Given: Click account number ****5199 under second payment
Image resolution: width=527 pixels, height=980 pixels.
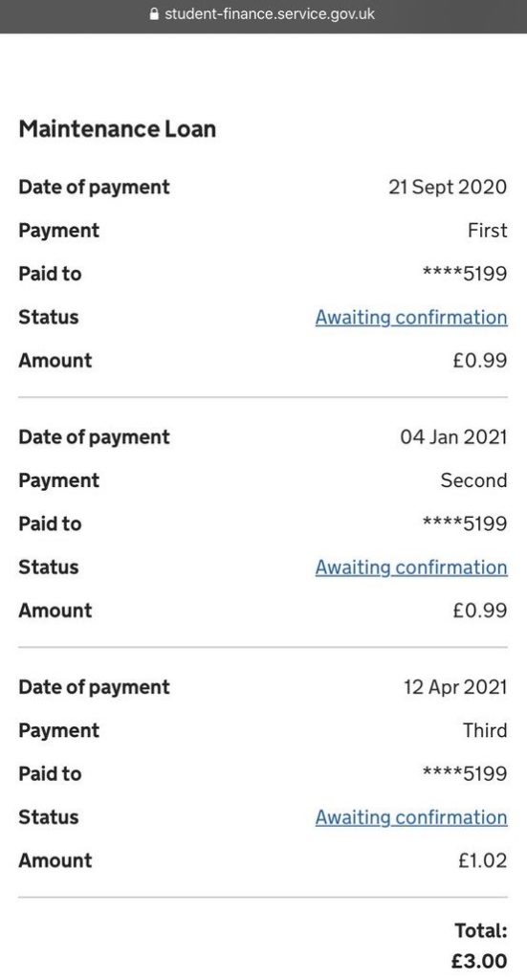Looking at the screenshot, I should (x=465, y=523).
